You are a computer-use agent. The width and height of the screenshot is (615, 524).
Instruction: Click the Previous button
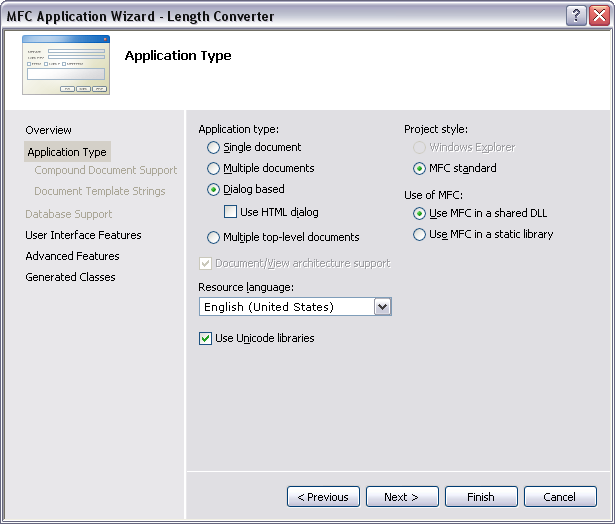323,497
